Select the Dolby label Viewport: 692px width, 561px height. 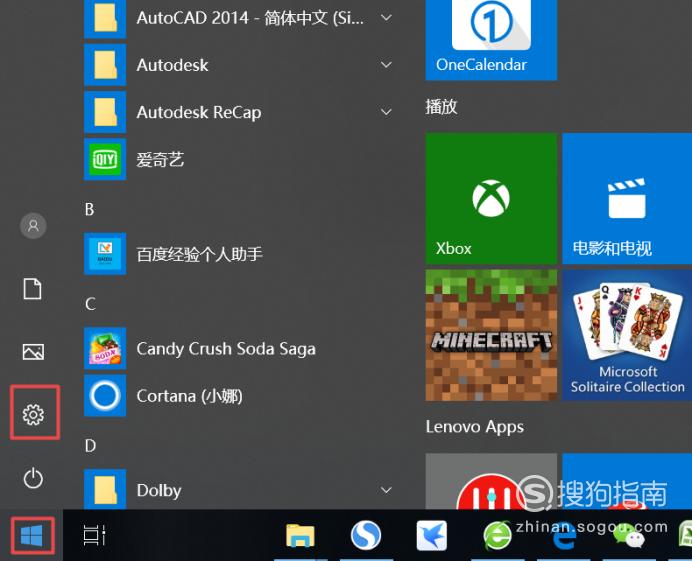coord(159,490)
